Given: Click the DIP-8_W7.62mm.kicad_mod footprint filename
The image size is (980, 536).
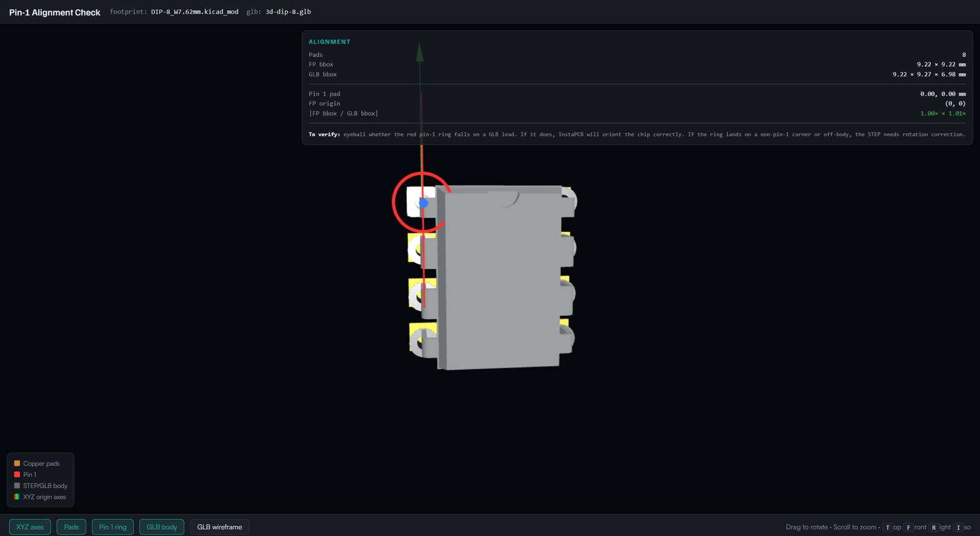Looking at the screenshot, I should [x=194, y=12].
